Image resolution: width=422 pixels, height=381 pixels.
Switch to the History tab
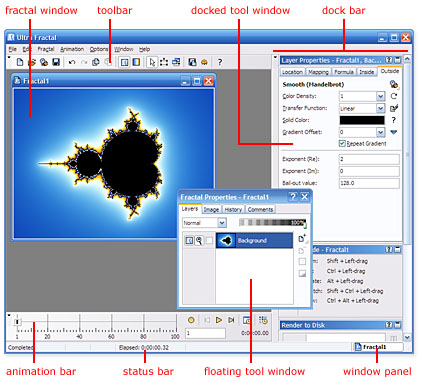click(x=233, y=209)
